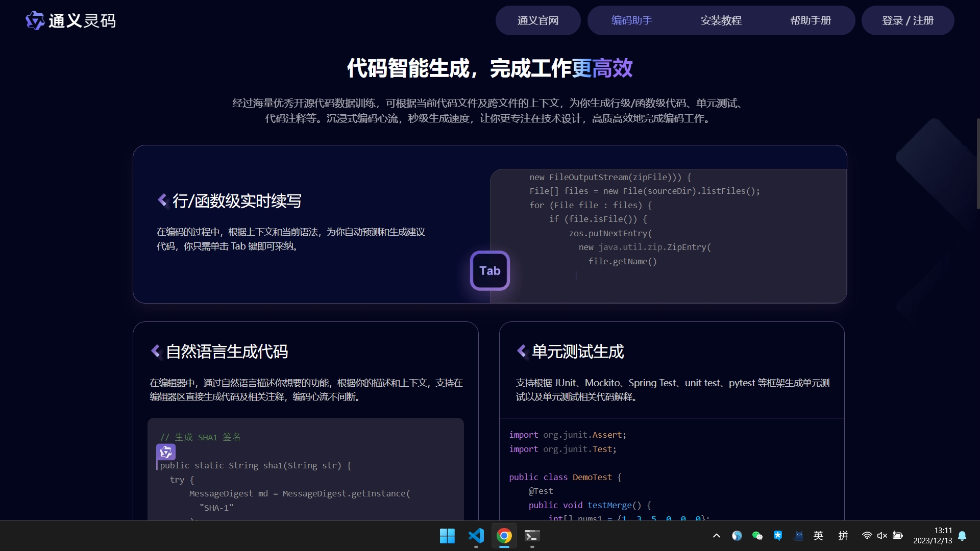Click chevron beside 自然语言生成代码
This screenshot has height=551, width=980.
(156, 351)
